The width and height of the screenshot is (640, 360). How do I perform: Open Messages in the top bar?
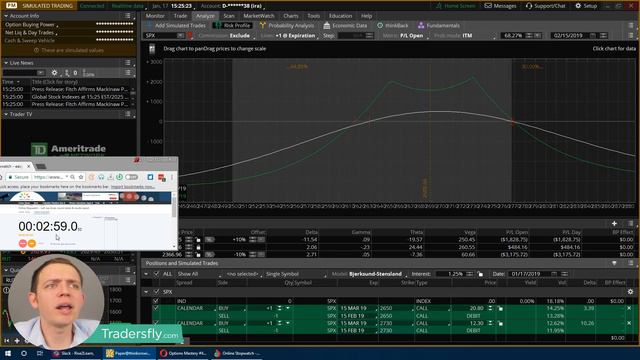(500, 6)
